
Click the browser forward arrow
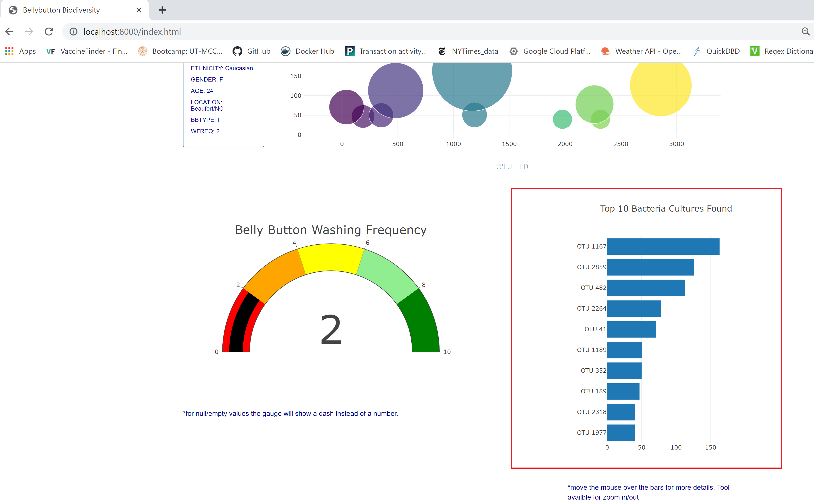pos(29,32)
